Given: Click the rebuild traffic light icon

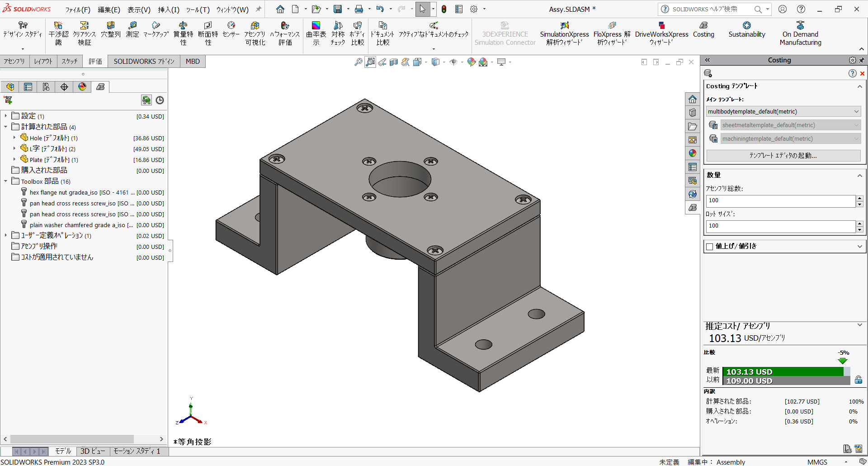Looking at the screenshot, I should coord(444,9).
